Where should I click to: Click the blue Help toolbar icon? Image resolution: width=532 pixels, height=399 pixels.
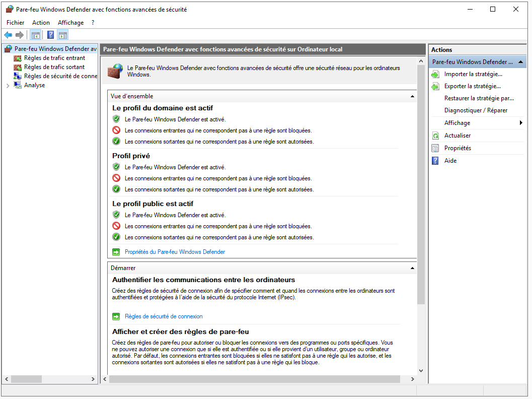50,35
